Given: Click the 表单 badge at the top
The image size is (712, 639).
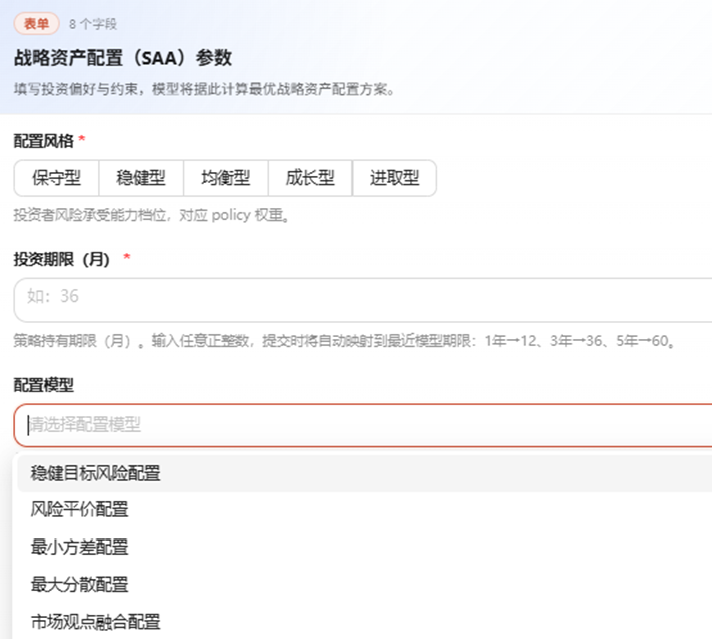Looking at the screenshot, I should point(37,24).
